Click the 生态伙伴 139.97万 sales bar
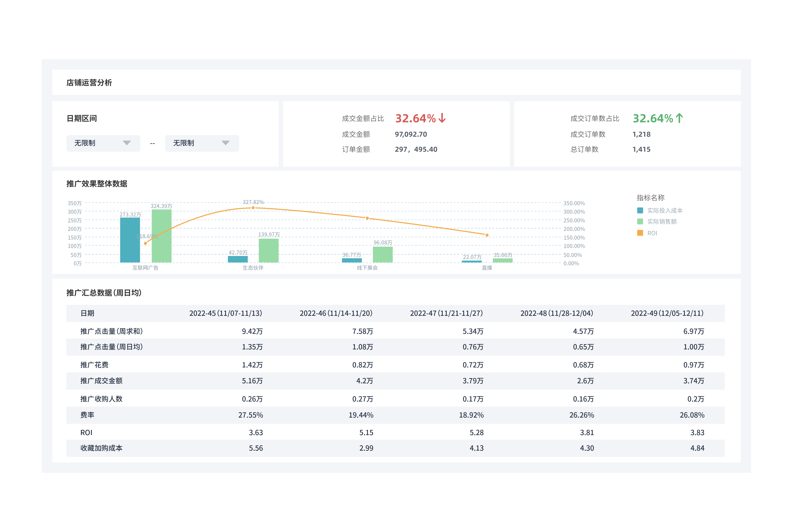The image size is (793, 532). point(269,250)
